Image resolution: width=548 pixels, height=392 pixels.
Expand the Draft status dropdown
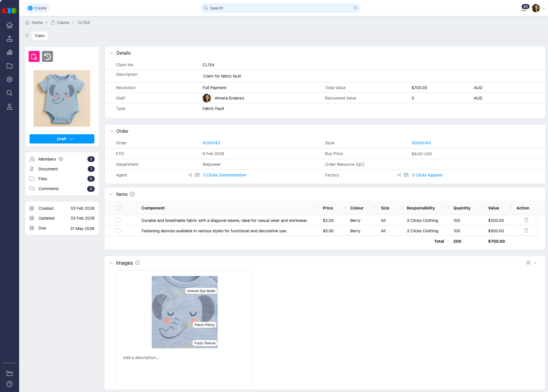(x=62, y=139)
